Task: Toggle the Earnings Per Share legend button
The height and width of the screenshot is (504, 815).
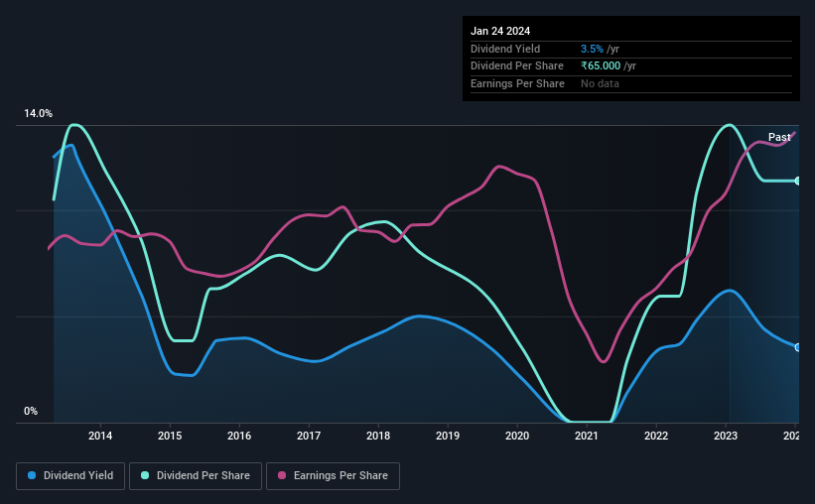Action: click(x=333, y=476)
